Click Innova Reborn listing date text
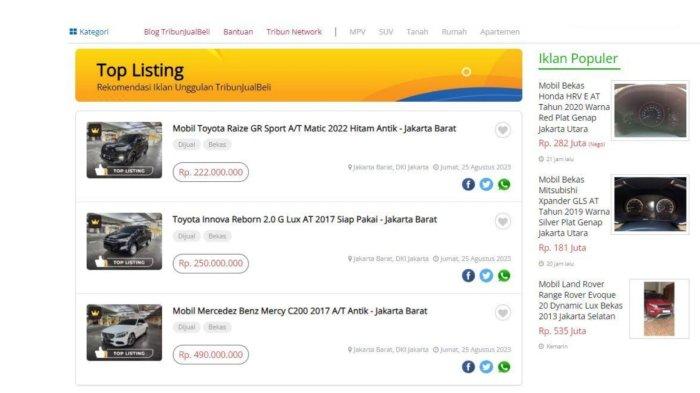Screen dimensions: 700x393 pos(472,259)
